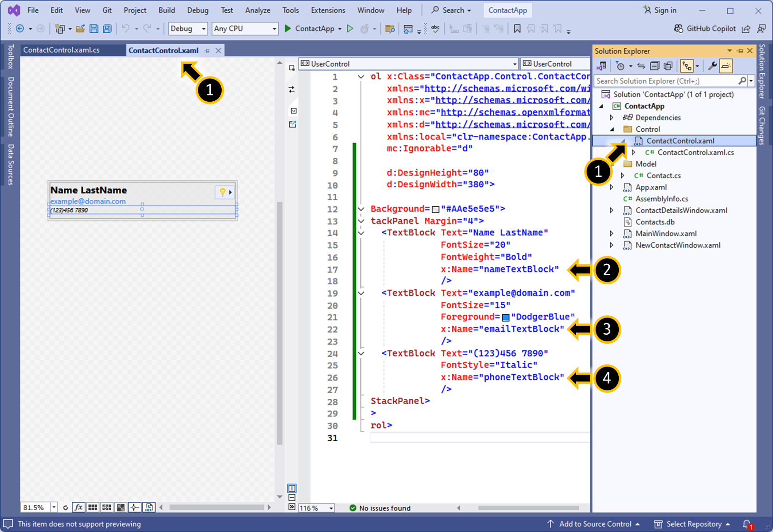Toggle the fx effects button in designer
Image resolution: width=773 pixels, height=532 pixels.
tap(78, 507)
